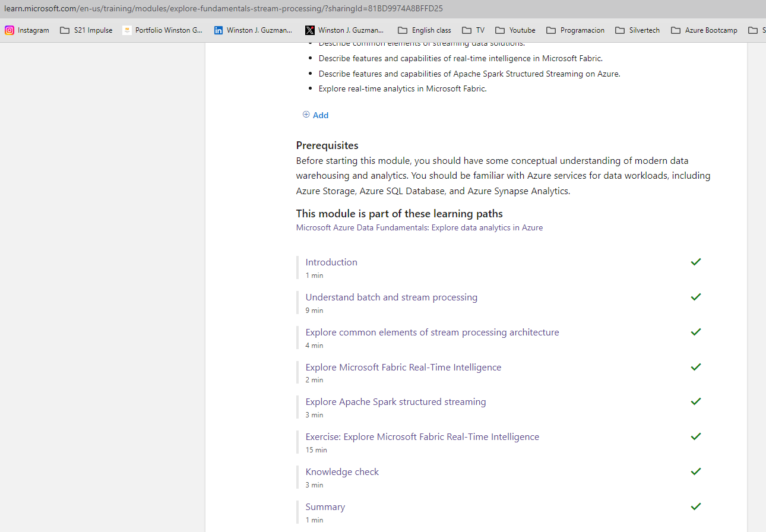Open the Azure Bootcamp bookmark folder
Image resolution: width=766 pixels, height=532 pixels.
click(x=704, y=30)
